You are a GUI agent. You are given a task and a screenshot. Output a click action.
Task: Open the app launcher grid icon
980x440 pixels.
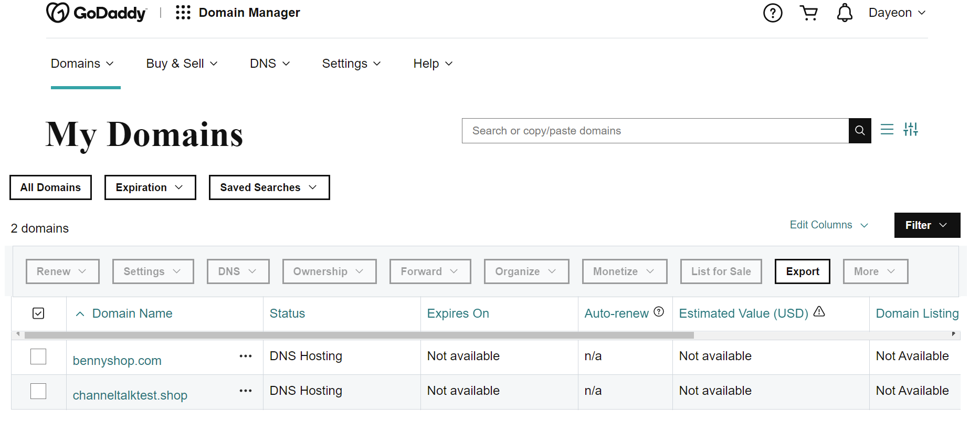tap(183, 13)
